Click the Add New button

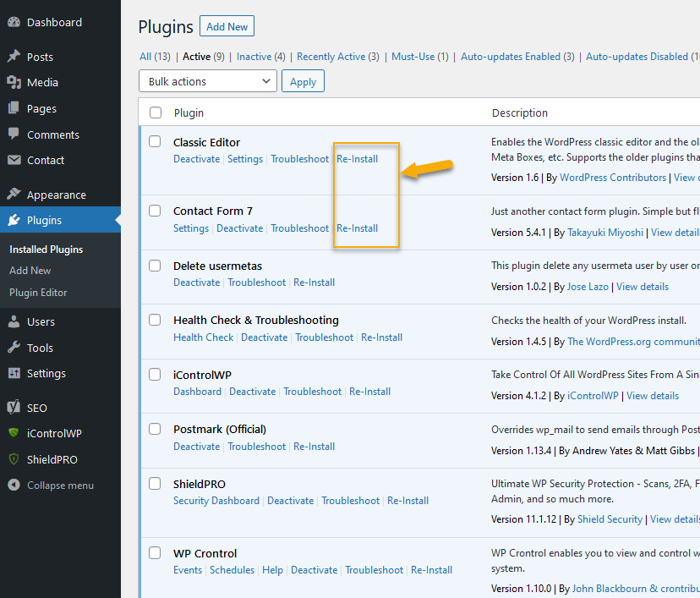(x=226, y=26)
